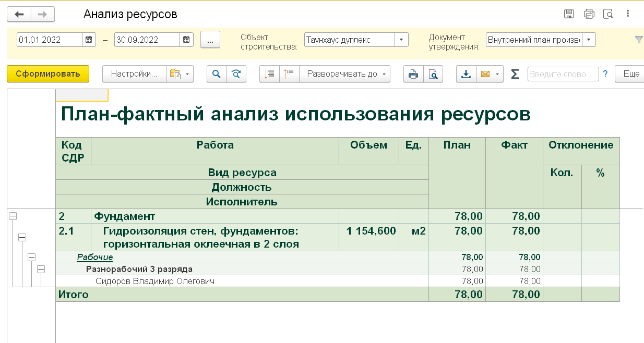Click the sum (Σ) icon

[x=515, y=74]
